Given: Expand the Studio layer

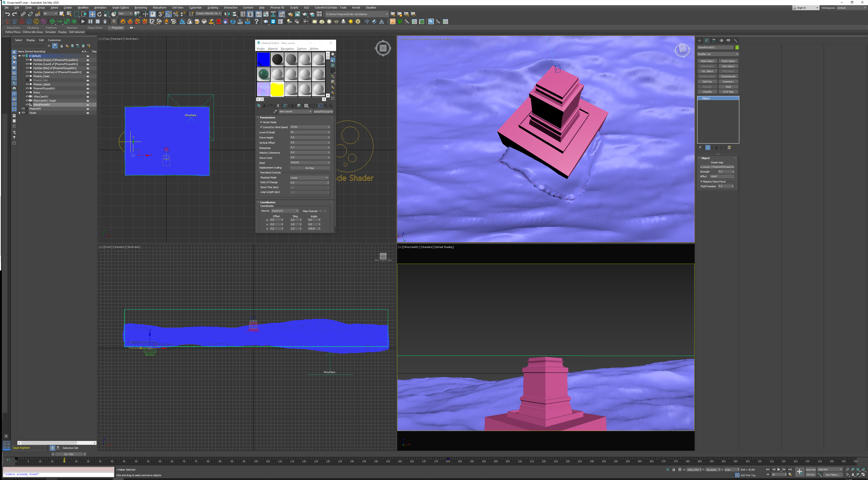Looking at the screenshot, I should 20,113.
